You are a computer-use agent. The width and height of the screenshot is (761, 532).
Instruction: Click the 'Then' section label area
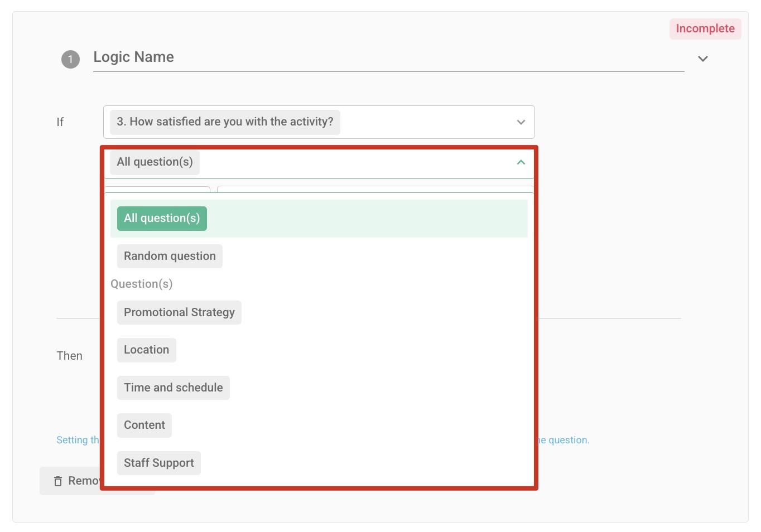(x=69, y=355)
